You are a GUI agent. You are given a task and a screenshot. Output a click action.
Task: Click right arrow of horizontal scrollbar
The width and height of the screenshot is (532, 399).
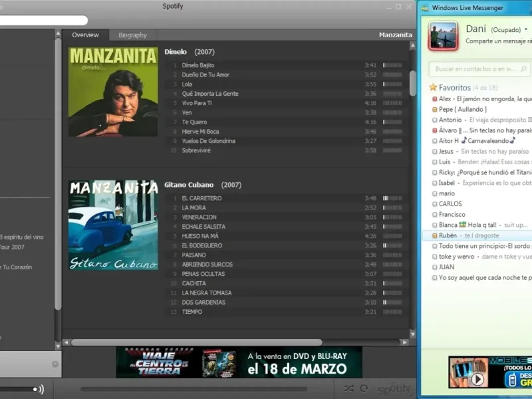tap(404, 342)
